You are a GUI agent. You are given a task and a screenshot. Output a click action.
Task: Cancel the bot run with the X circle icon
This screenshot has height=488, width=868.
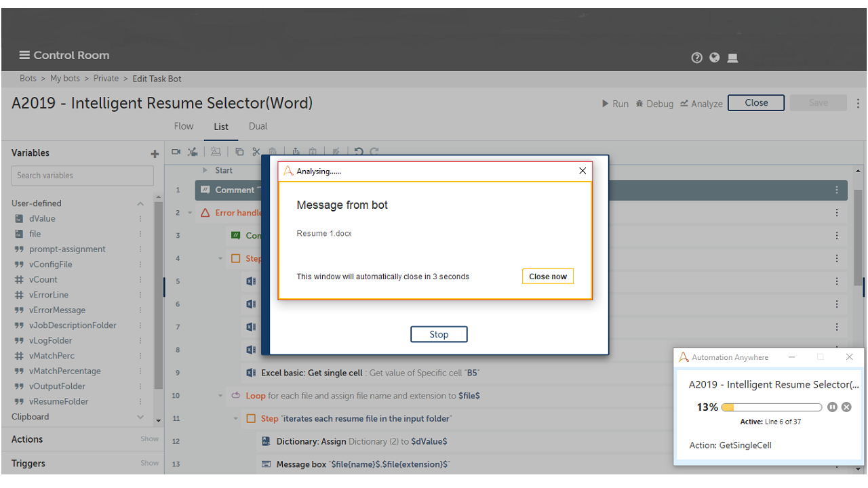click(846, 407)
